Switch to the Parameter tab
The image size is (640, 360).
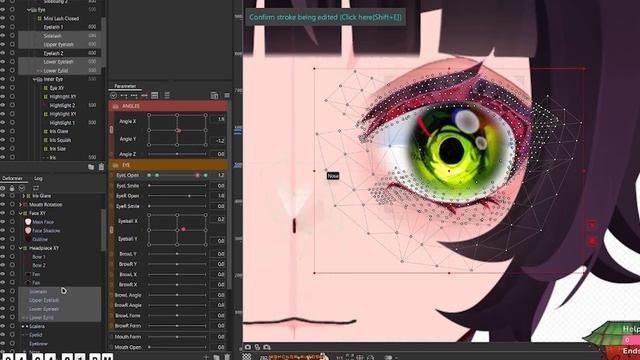point(125,86)
